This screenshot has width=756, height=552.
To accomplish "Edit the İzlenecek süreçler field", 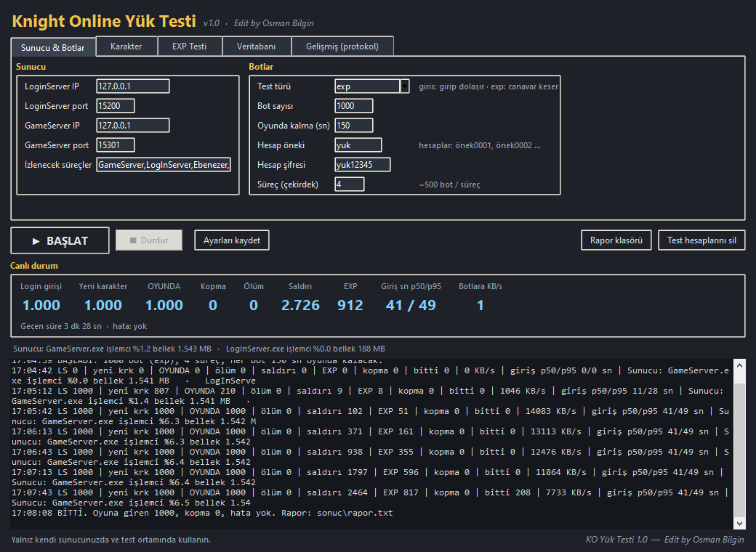I will 164,165.
